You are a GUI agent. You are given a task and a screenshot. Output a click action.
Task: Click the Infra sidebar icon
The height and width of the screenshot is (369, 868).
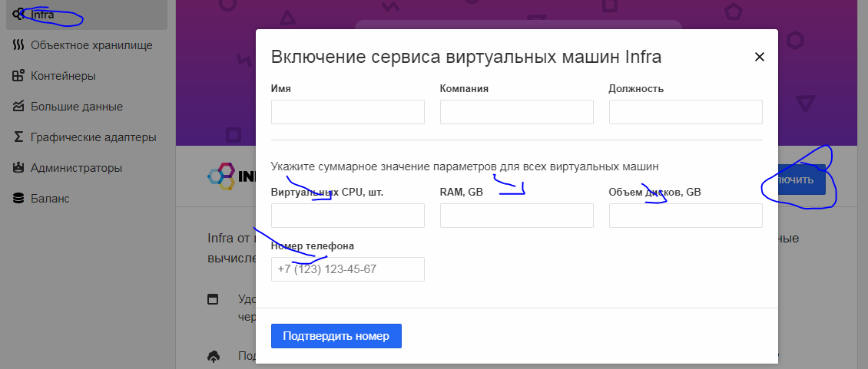(18, 13)
